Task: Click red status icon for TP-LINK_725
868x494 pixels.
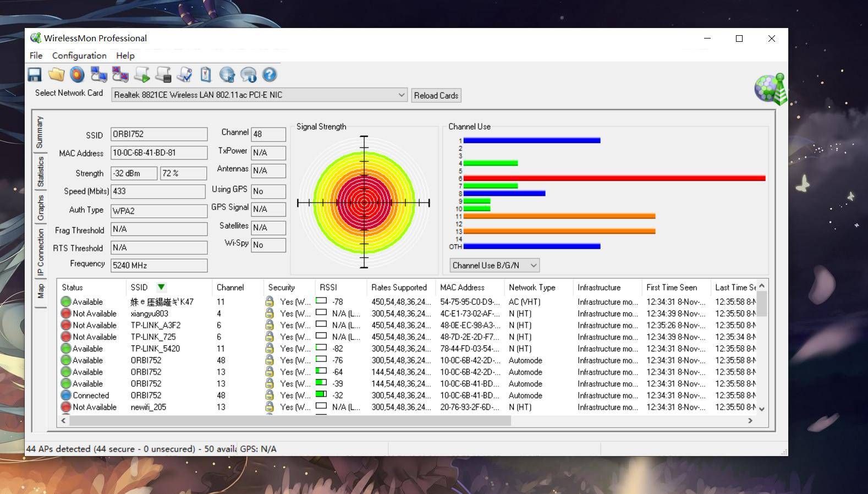Action: pyautogui.click(x=66, y=337)
